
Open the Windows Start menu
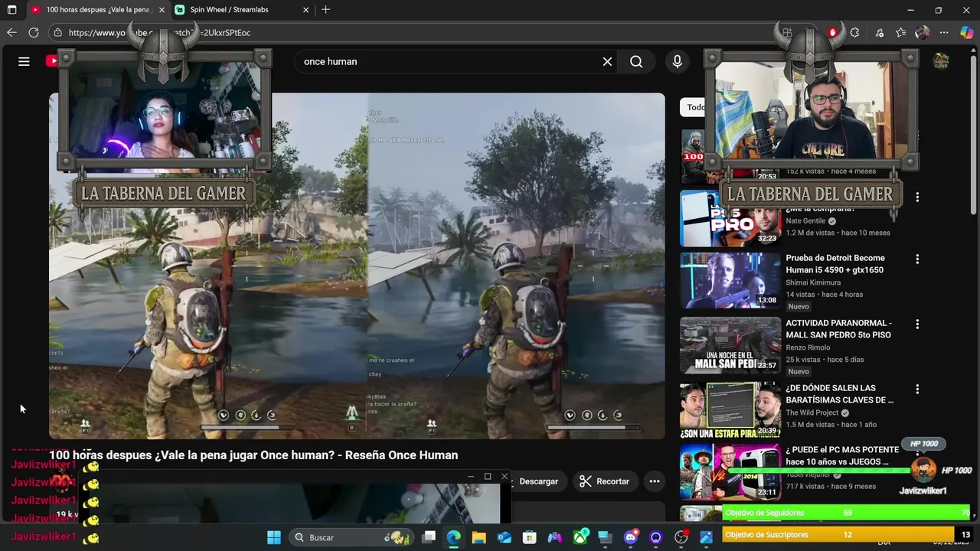coord(273,537)
